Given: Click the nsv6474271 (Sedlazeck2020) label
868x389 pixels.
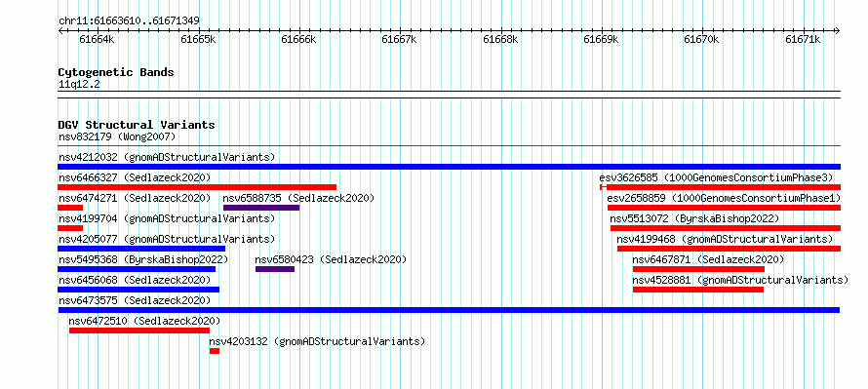Looking at the screenshot, I should 135,198.
